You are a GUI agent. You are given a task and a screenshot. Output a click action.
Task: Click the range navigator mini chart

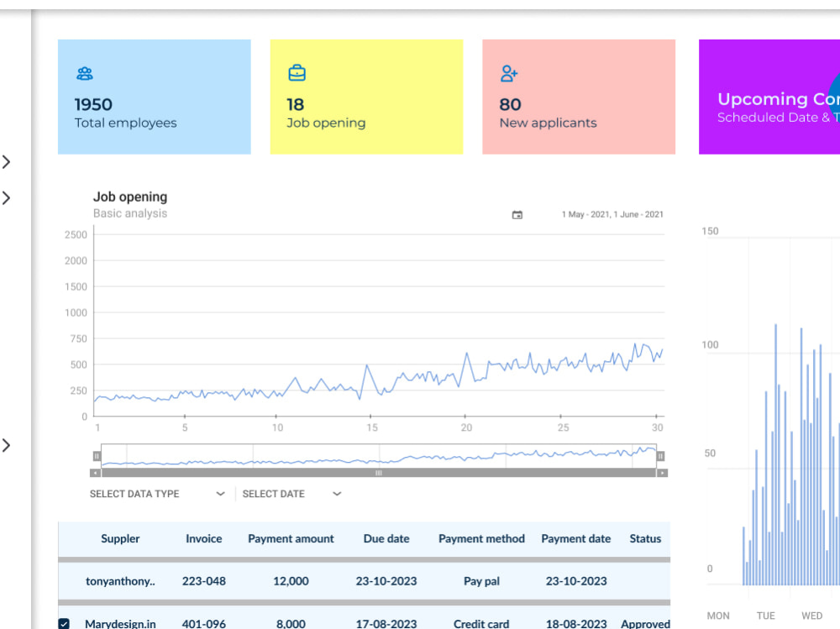pyautogui.click(x=379, y=455)
